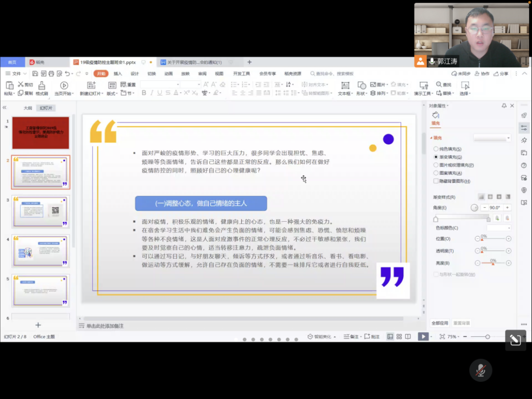This screenshot has height=399, width=532.
Task: Select picture or texture fill (图片或纹理填充)
Action: click(x=435, y=165)
